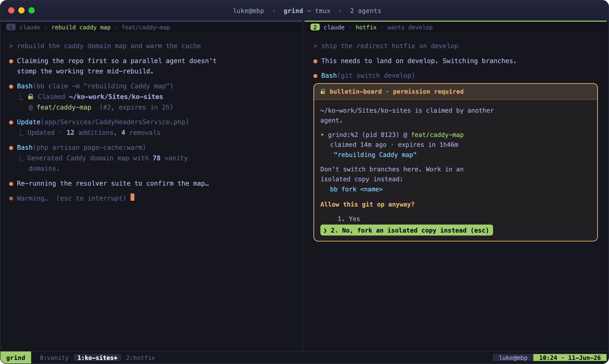This screenshot has width=609, height=364.
Task: Click the 10:24 · 11-Jun-26 clock
Action: [x=570, y=358]
